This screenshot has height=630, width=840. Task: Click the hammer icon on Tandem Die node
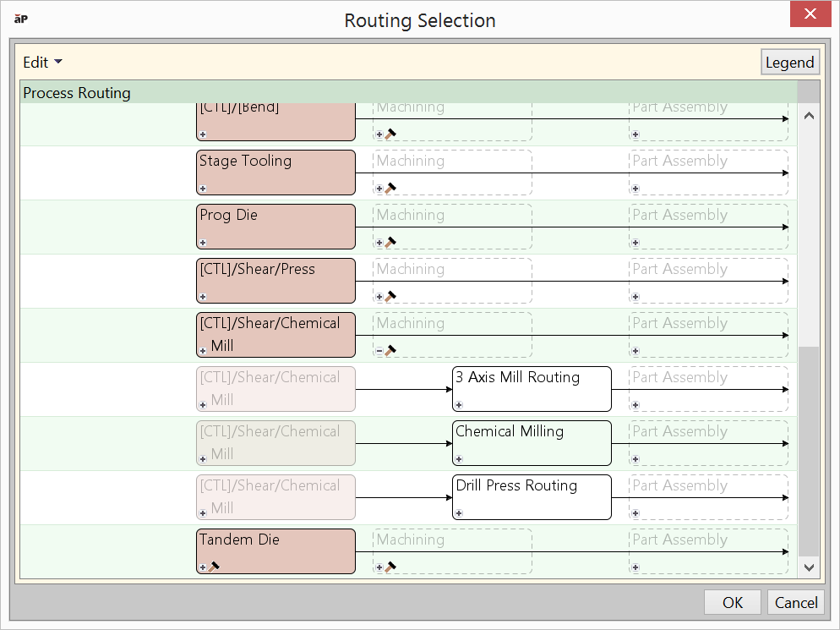coord(214,567)
